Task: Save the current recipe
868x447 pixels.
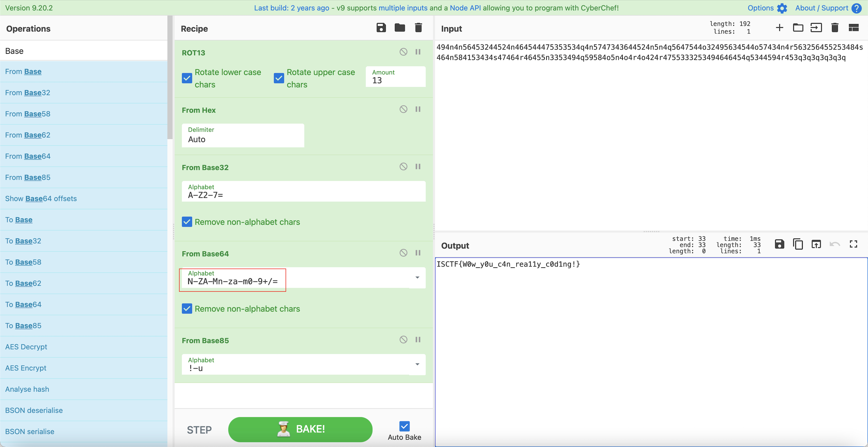Action: (381, 28)
